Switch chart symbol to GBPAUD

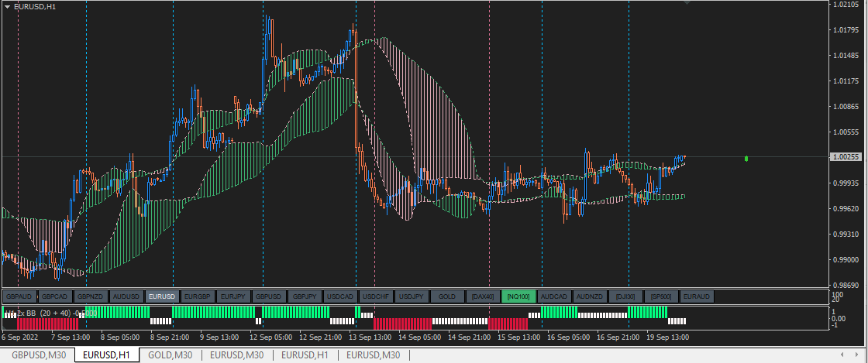click(20, 296)
